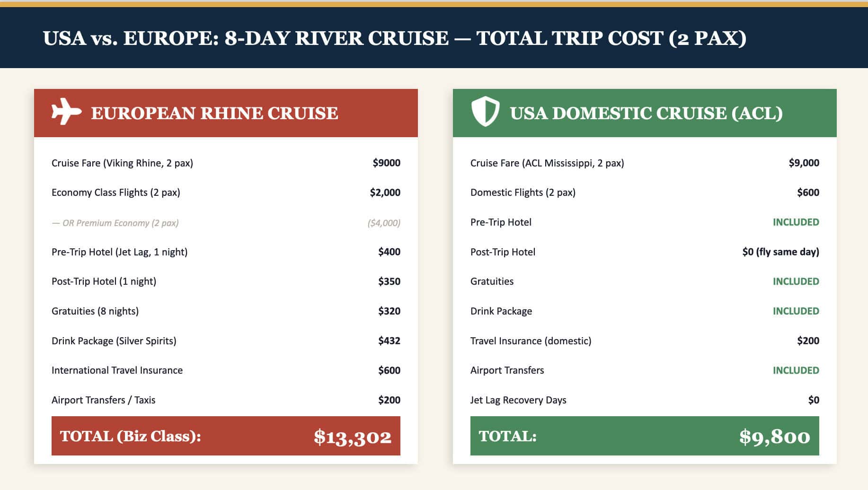Viewport: 868px width, 490px height.
Task: Click the shield icon in USA header
Action: 485,112
